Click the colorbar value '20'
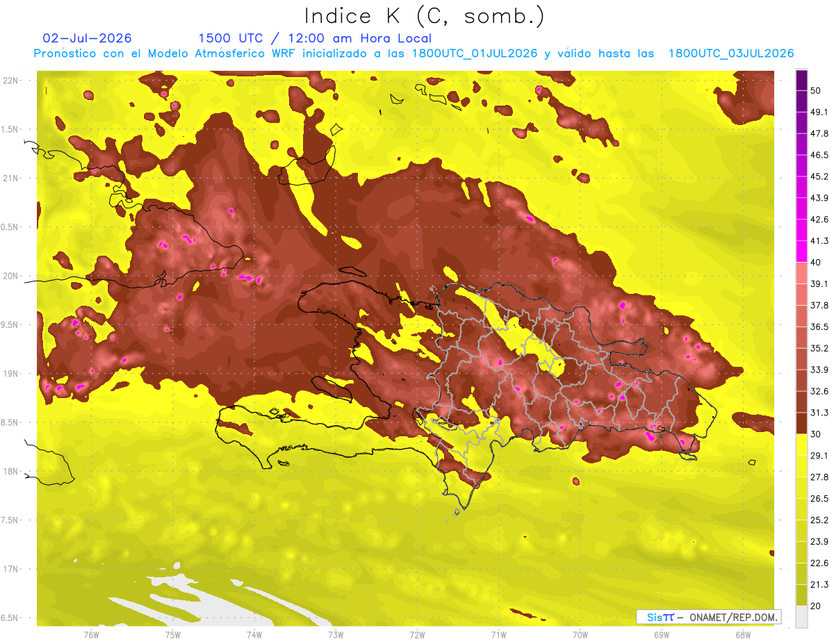This screenshot has height=644, width=834. [816, 606]
